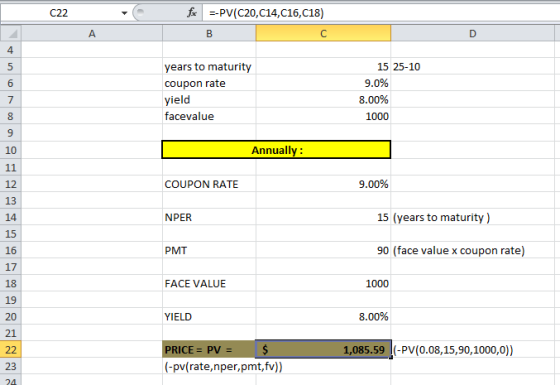The height and width of the screenshot is (385, 560).
Task: Click the formula bar showing =-PV(C20,C14,C16,C18)
Action: (x=381, y=13)
